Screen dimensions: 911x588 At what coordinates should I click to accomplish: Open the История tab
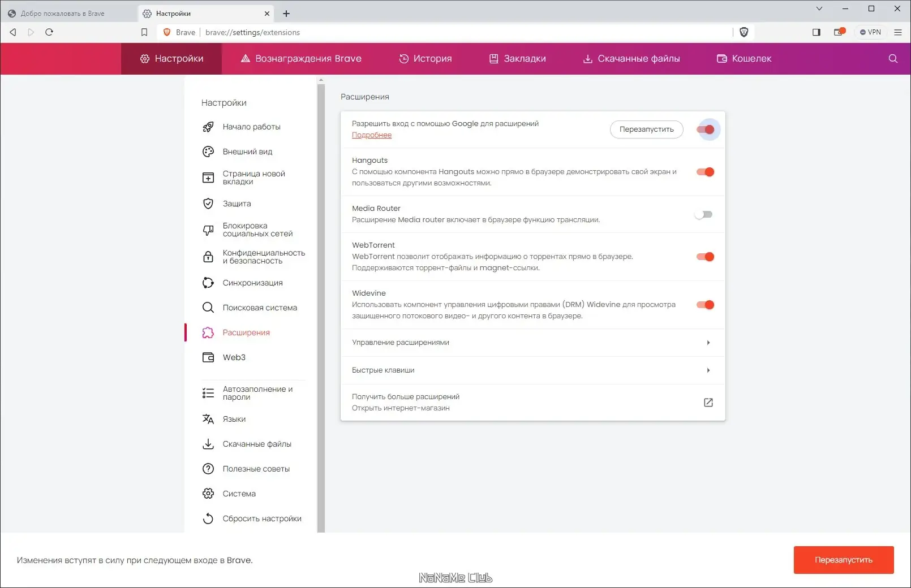426,59
